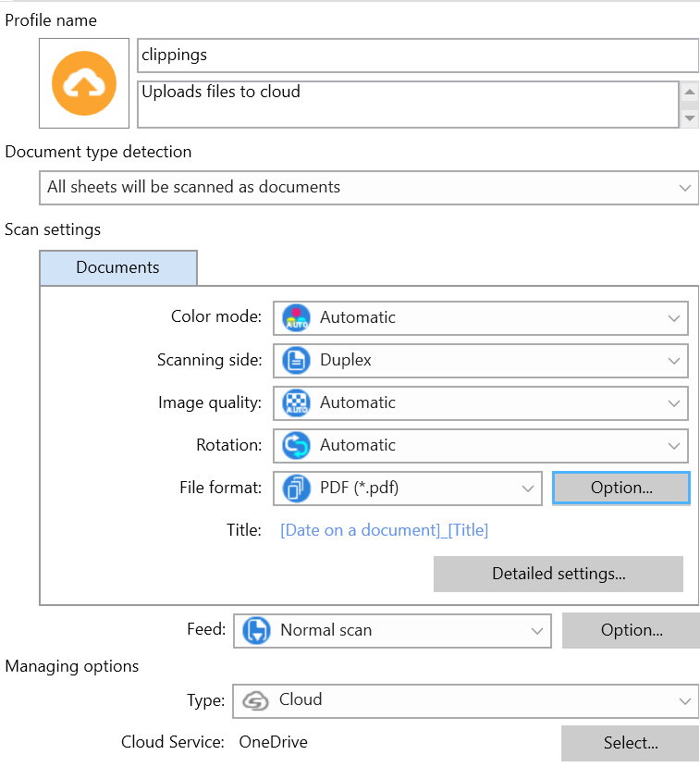
Task: Click the Image quality auto checker icon
Action: (x=296, y=403)
